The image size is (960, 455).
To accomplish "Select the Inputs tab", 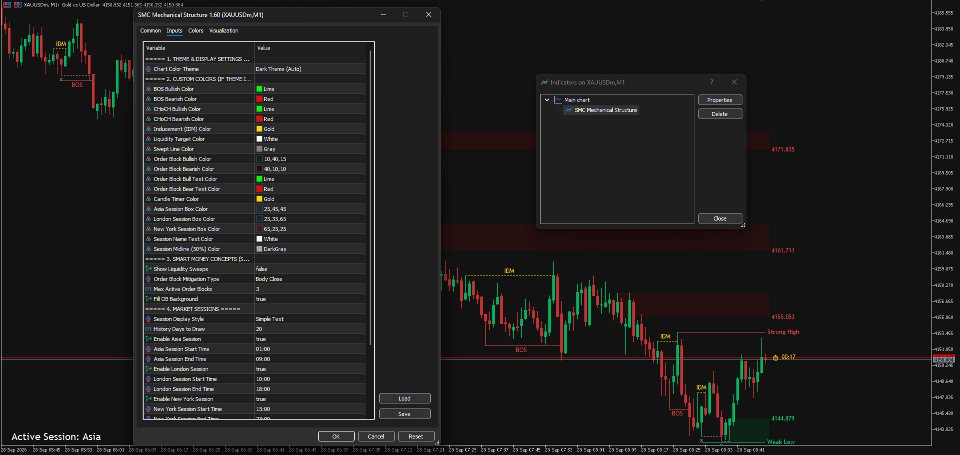I will pyautogui.click(x=174, y=31).
